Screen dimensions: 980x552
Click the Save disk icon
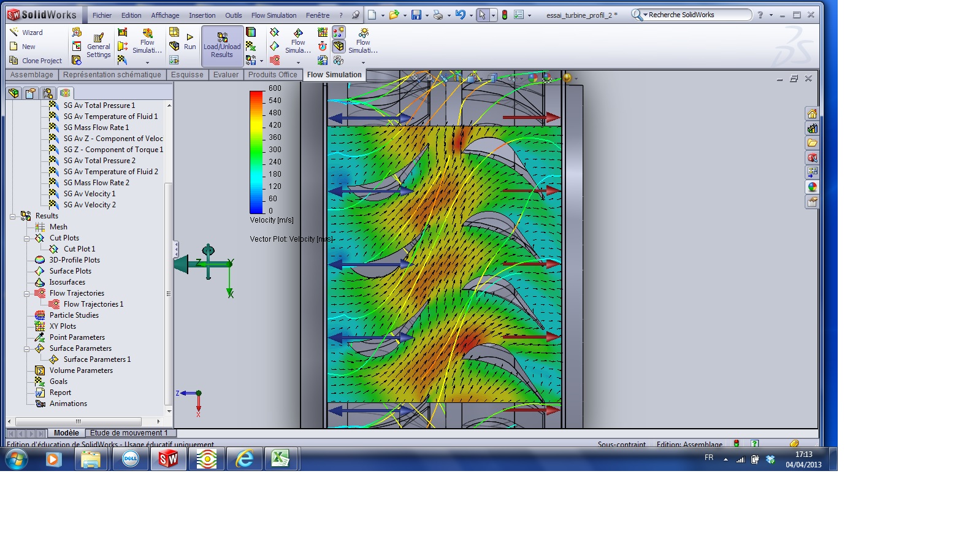(416, 15)
